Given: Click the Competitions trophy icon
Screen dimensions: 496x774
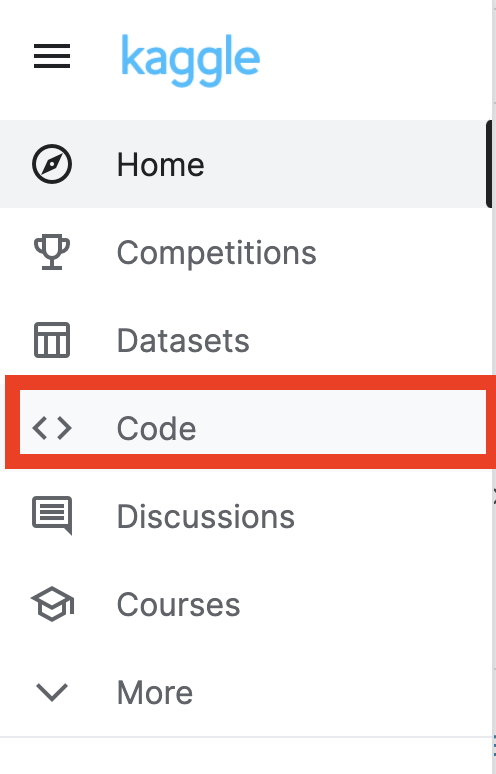Looking at the screenshot, I should (x=52, y=252).
